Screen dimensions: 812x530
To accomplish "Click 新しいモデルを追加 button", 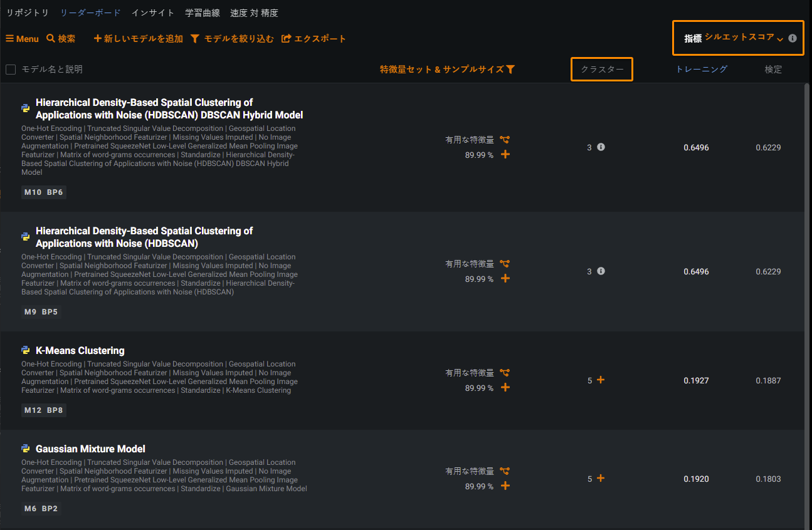I will [138, 39].
